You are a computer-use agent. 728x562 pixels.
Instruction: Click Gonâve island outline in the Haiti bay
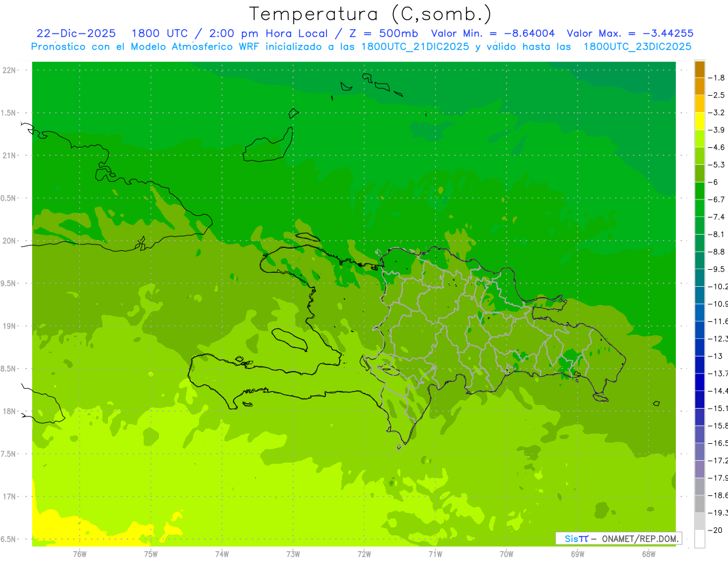tap(289, 340)
